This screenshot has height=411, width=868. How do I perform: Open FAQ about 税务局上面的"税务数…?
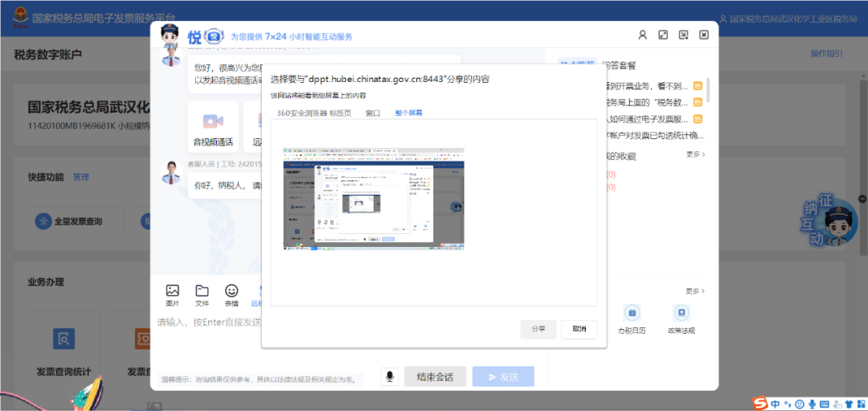coord(646,102)
